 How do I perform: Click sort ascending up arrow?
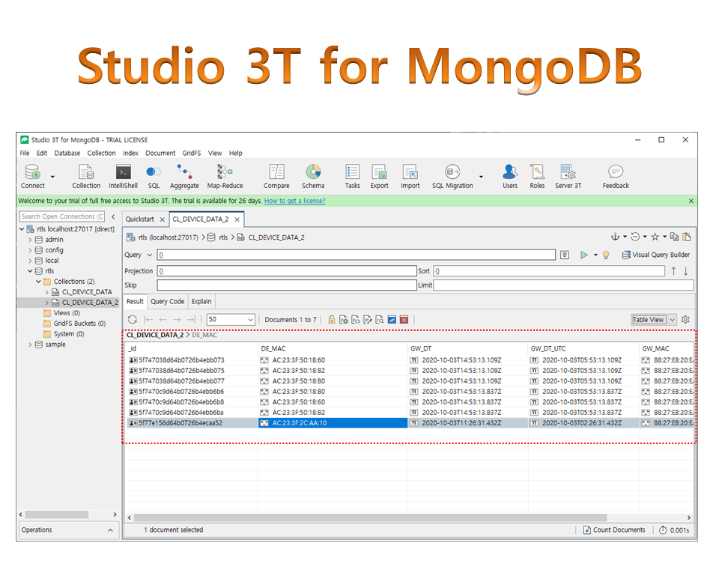(673, 271)
